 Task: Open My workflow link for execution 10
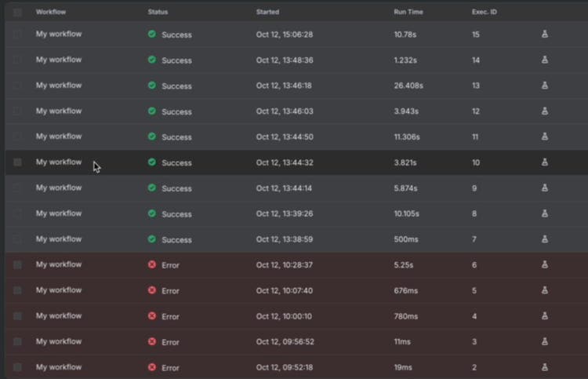(x=59, y=162)
